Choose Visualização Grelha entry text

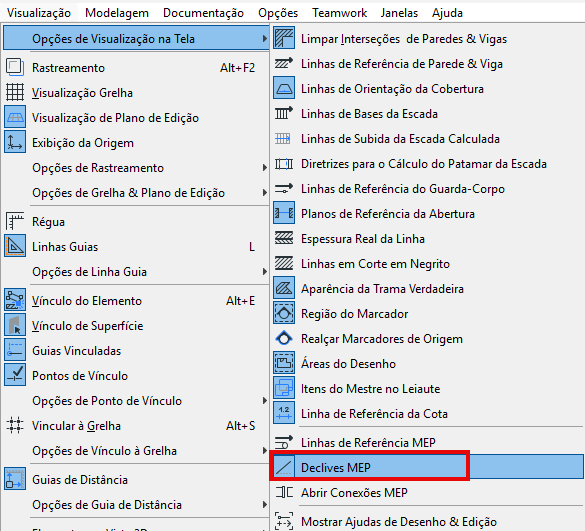82,93
